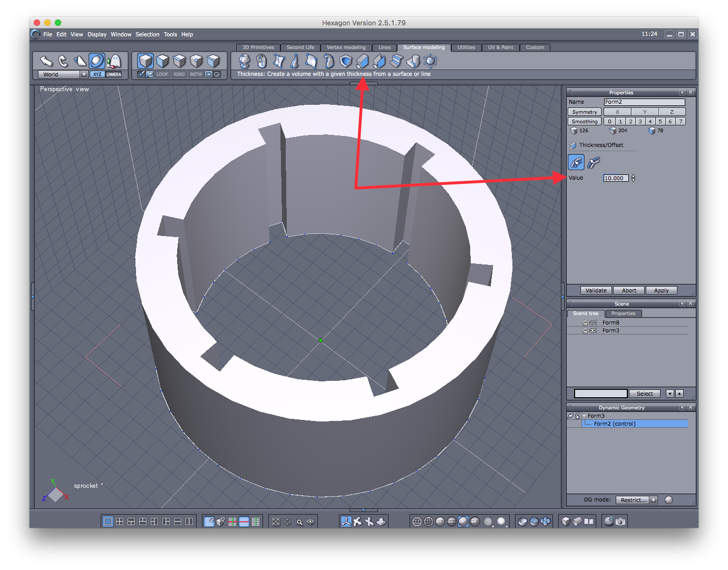Open the Selection menu
The image size is (728, 570).
click(x=147, y=34)
